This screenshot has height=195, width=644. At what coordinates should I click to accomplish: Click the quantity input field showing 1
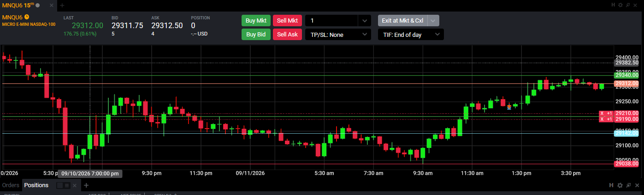(331, 21)
